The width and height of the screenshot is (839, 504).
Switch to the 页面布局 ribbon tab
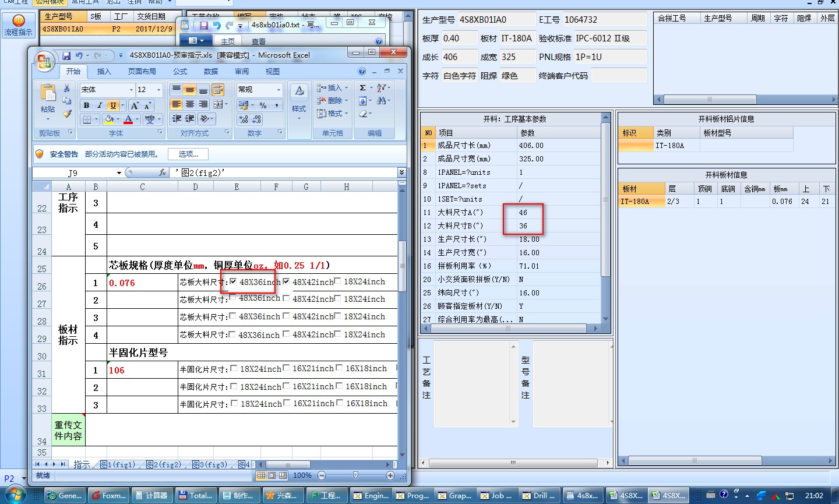point(142,71)
